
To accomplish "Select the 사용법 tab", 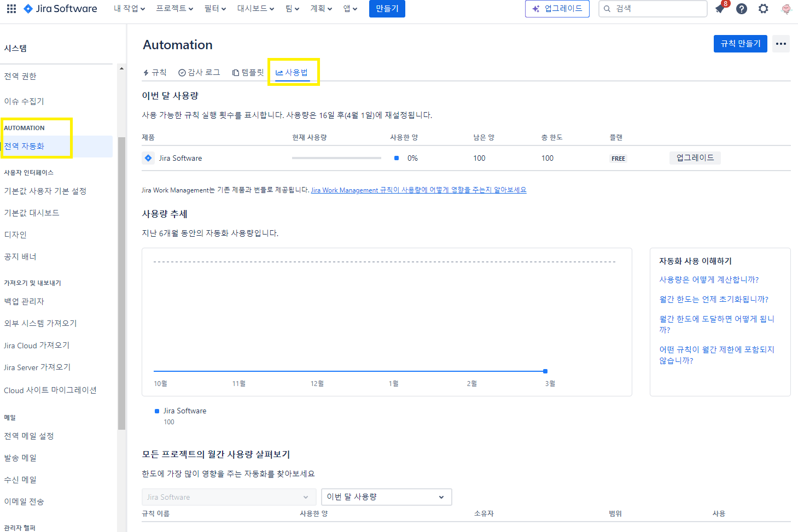I will pyautogui.click(x=292, y=72).
